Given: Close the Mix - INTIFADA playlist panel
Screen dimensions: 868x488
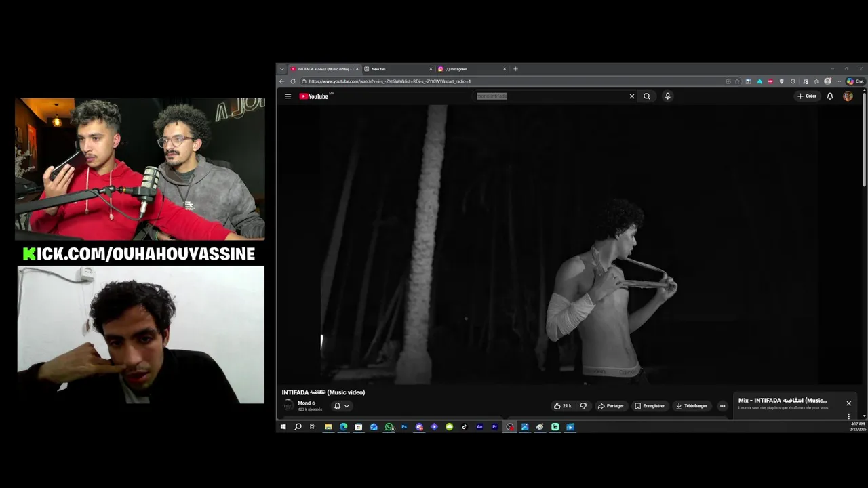Looking at the screenshot, I should [x=848, y=403].
